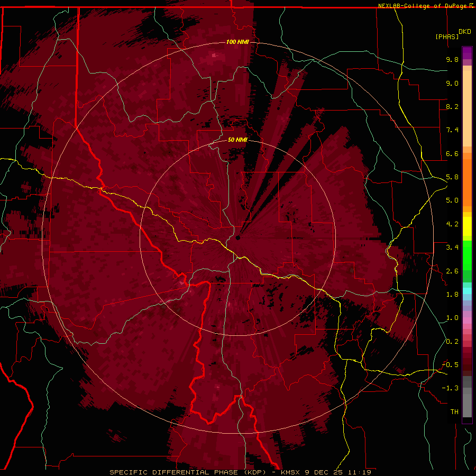This screenshot has height=476, width=476.
Task: Click the 7.4 color scale value
Action: pos(452,130)
